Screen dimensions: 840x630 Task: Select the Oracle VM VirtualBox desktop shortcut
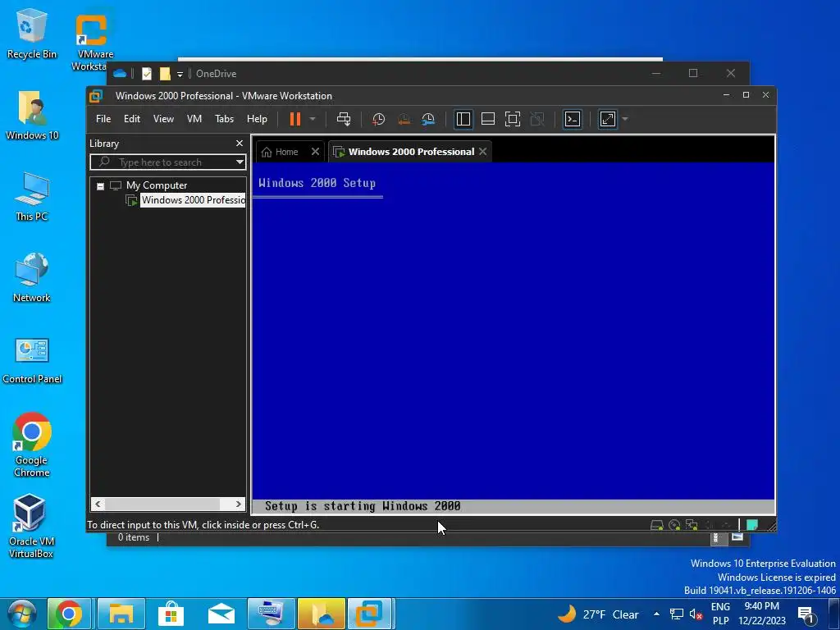point(30,526)
